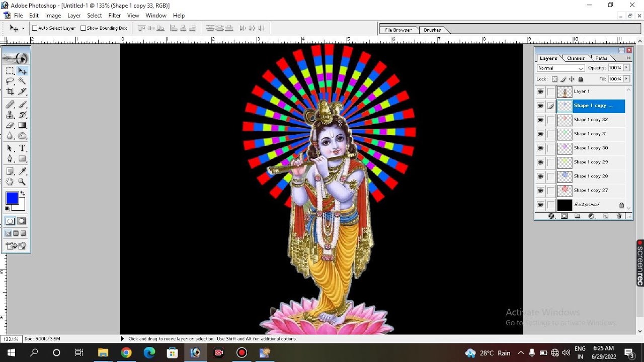Open the Filter menu
Image resolution: width=644 pixels, height=362 pixels.
[x=115, y=16]
